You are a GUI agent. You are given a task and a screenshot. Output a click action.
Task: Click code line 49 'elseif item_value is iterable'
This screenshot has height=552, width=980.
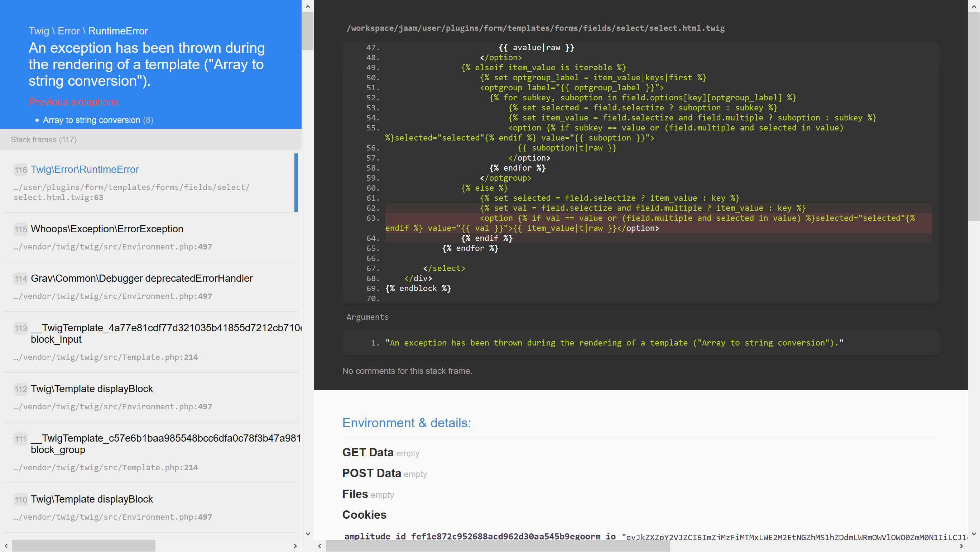543,67
